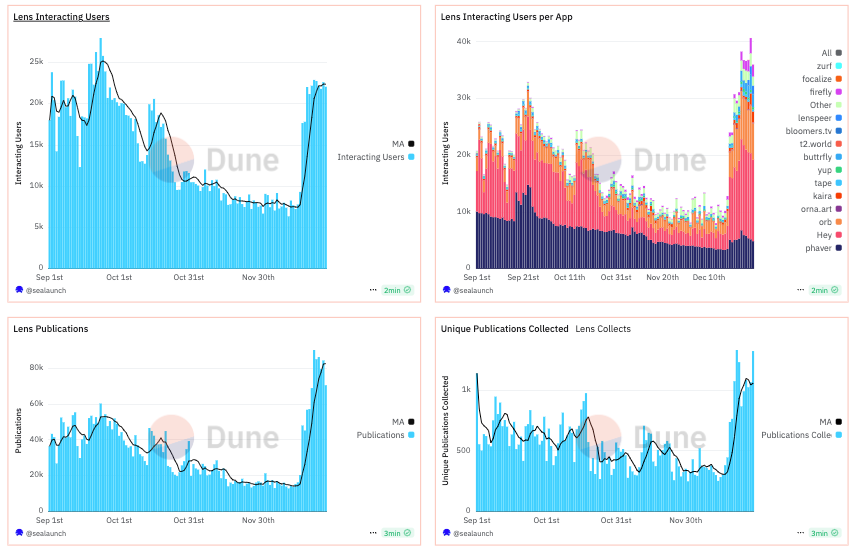Click sealaunch avatar icon under Lens Publications chart
860x553 pixels.
tap(19, 533)
